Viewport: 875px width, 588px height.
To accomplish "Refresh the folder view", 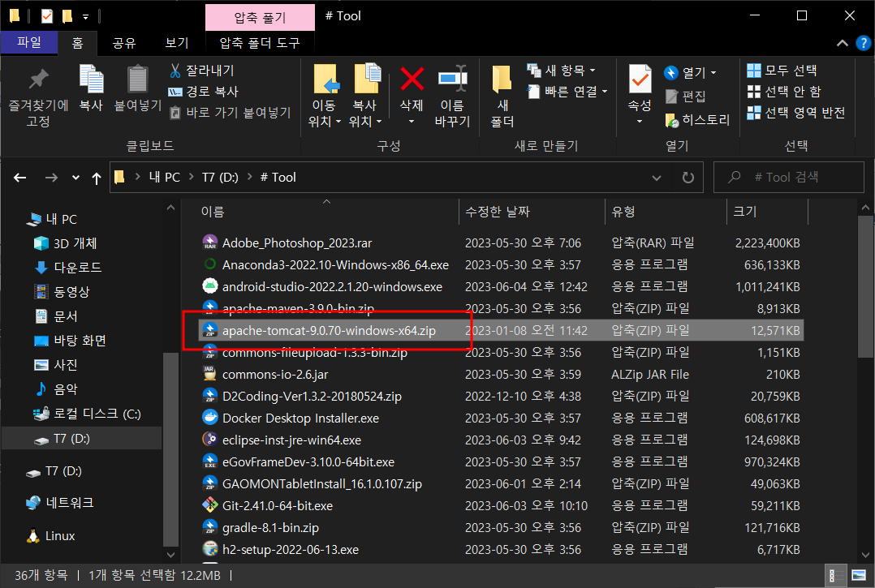I will [x=688, y=178].
